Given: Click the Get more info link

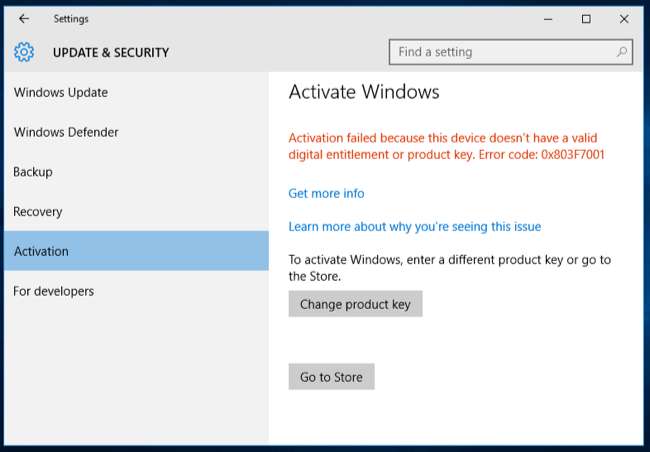Looking at the screenshot, I should tap(326, 193).
